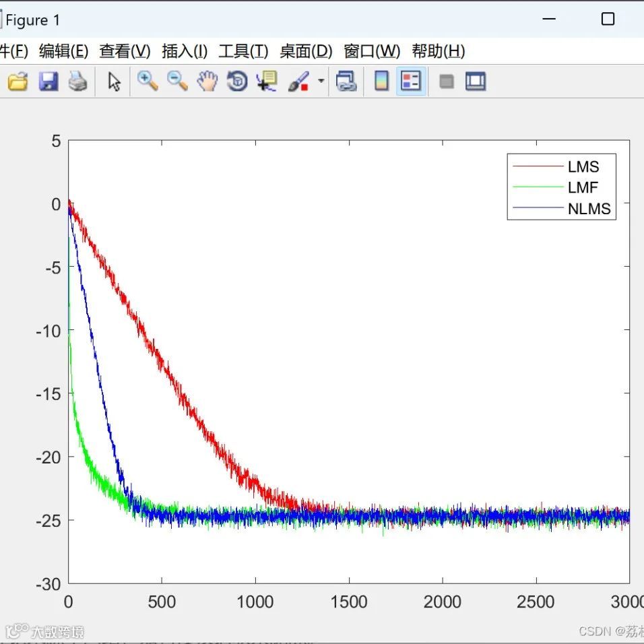This screenshot has width=644, height=644.
Task: Toggle the Insert Colorbar button
Action: (x=381, y=82)
